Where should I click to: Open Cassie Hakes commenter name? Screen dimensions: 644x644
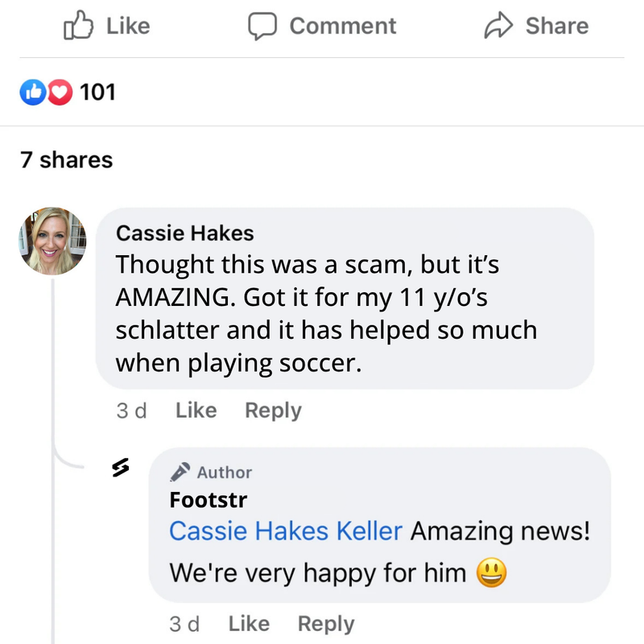185,233
